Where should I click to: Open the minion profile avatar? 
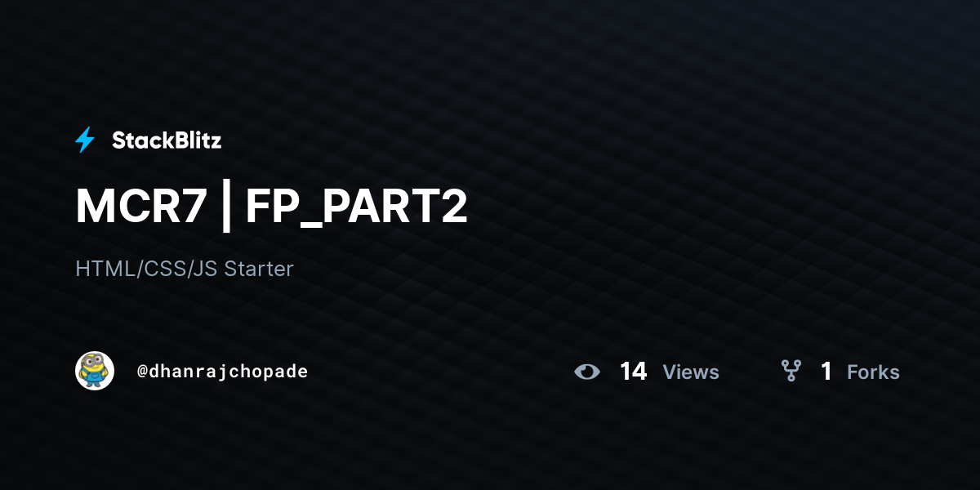click(x=95, y=371)
